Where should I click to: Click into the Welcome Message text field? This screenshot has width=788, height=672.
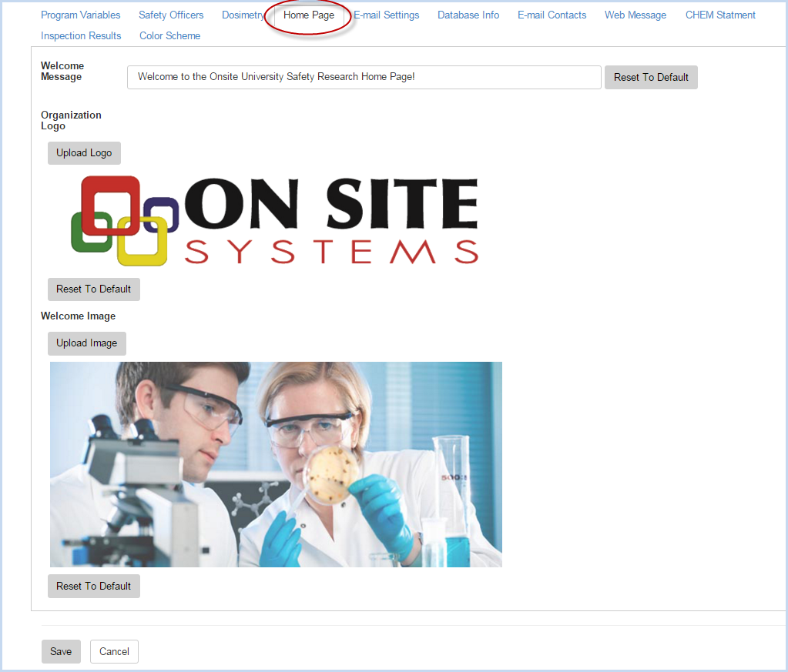point(364,77)
